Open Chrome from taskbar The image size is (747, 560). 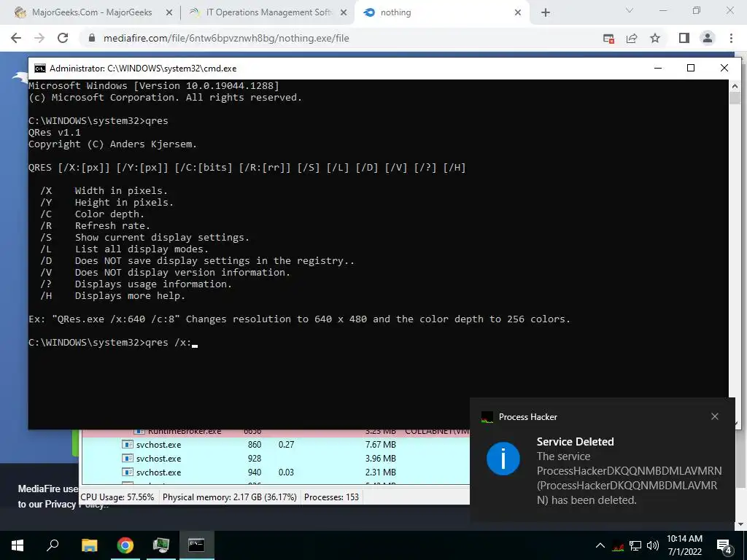pos(125,545)
